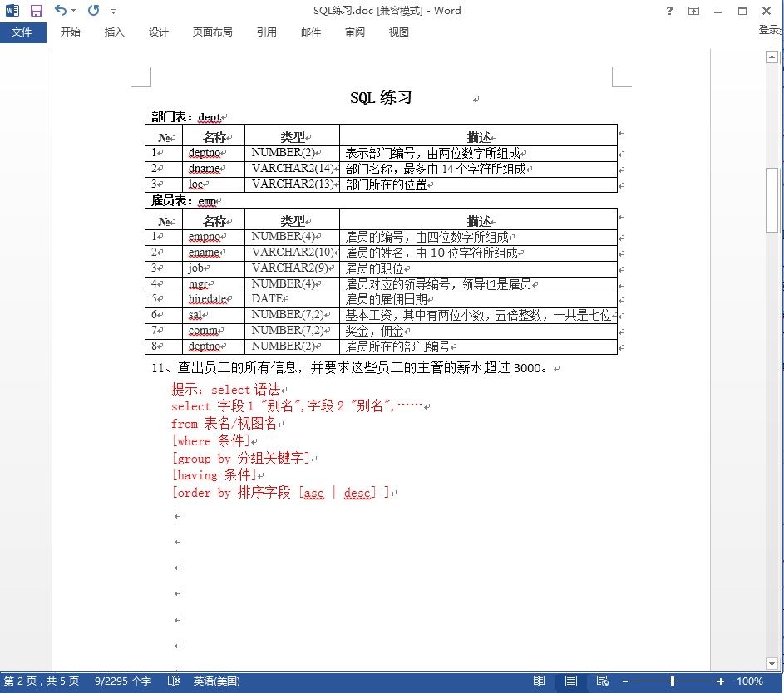Click description '奖金，佣金'
This screenshot has height=693, width=784.
point(374,331)
